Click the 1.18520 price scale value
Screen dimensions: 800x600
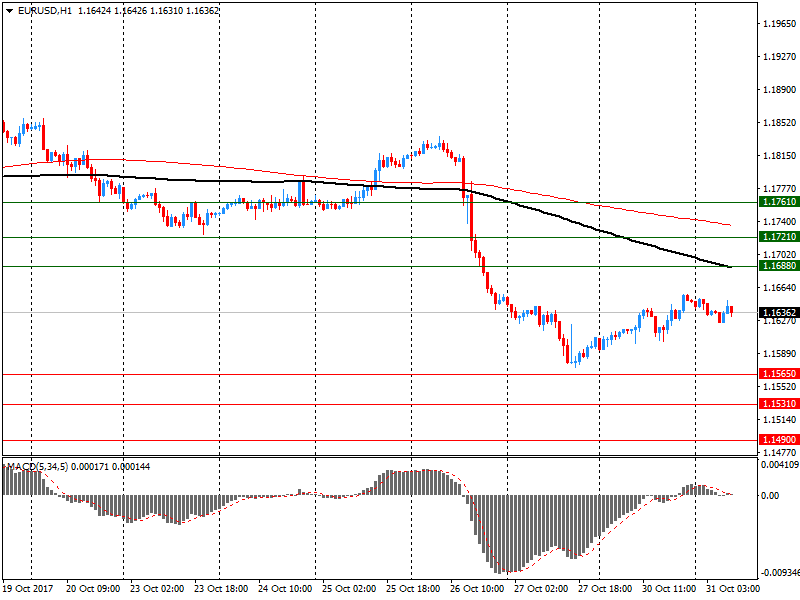780,123
